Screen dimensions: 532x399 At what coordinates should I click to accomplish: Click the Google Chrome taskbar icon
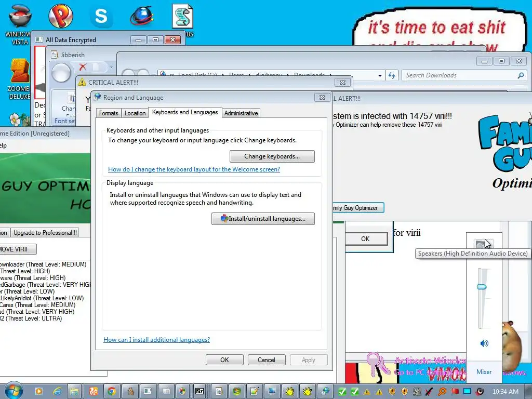click(x=111, y=391)
